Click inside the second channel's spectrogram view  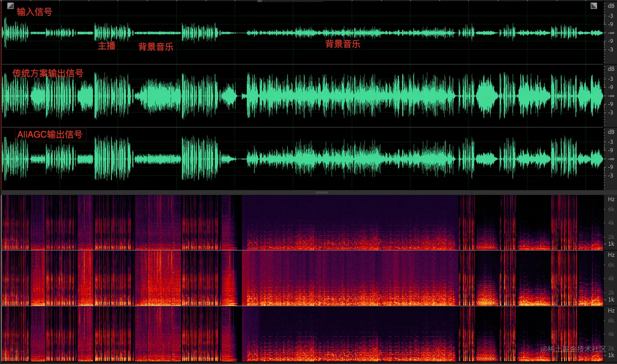pos(302,278)
